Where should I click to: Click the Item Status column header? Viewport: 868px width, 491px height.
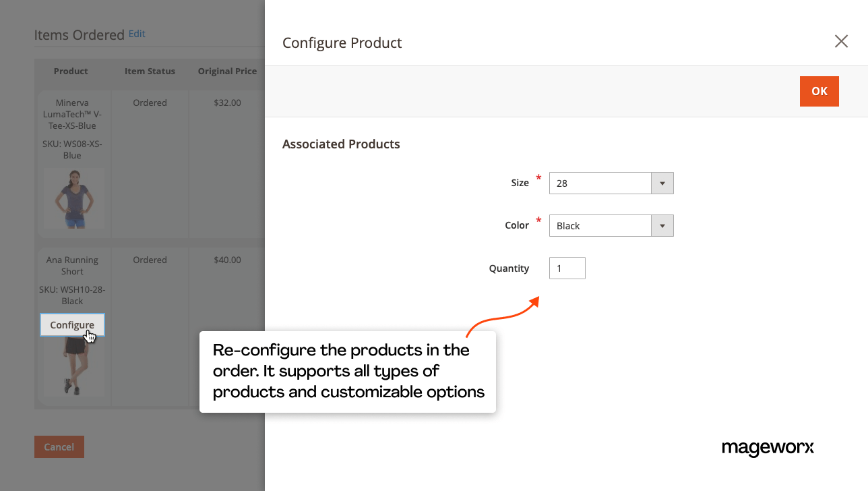[x=150, y=71]
